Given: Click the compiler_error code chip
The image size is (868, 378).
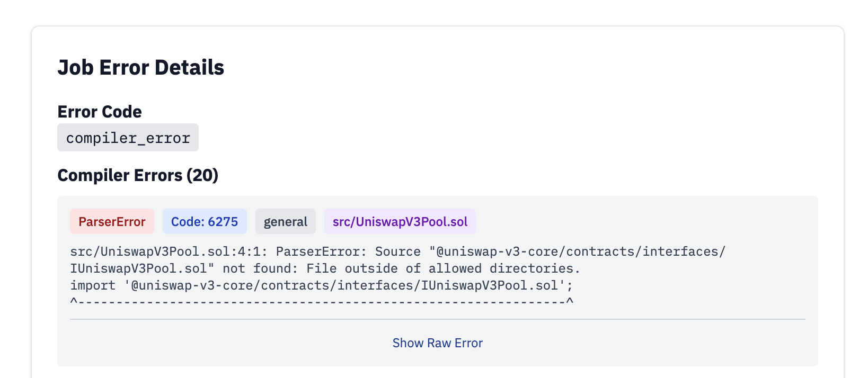Looking at the screenshot, I should click(128, 137).
